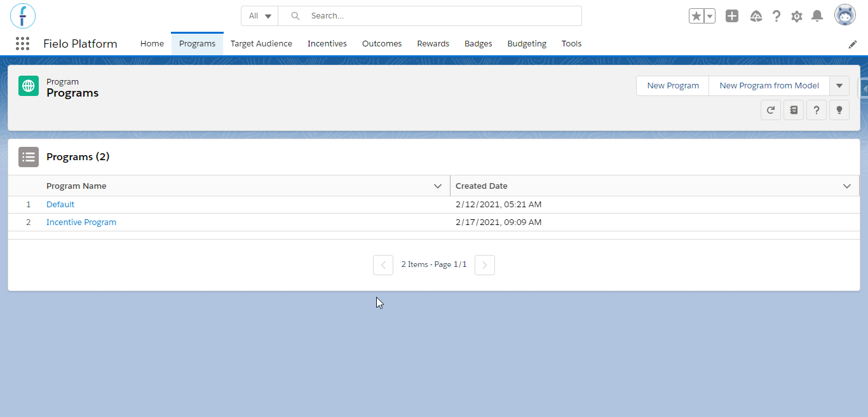Edit navigation items with pencil icon
The height and width of the screenshot is (417, 868).
853,44
